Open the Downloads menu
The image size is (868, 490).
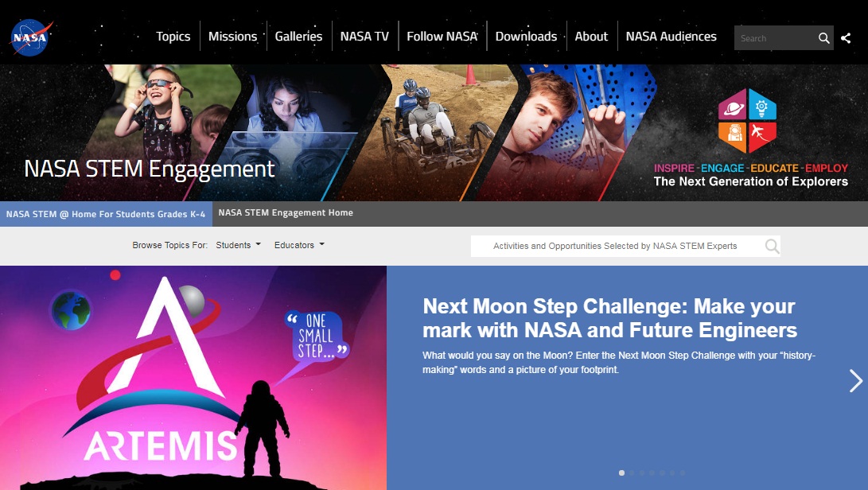coord(526,37)
